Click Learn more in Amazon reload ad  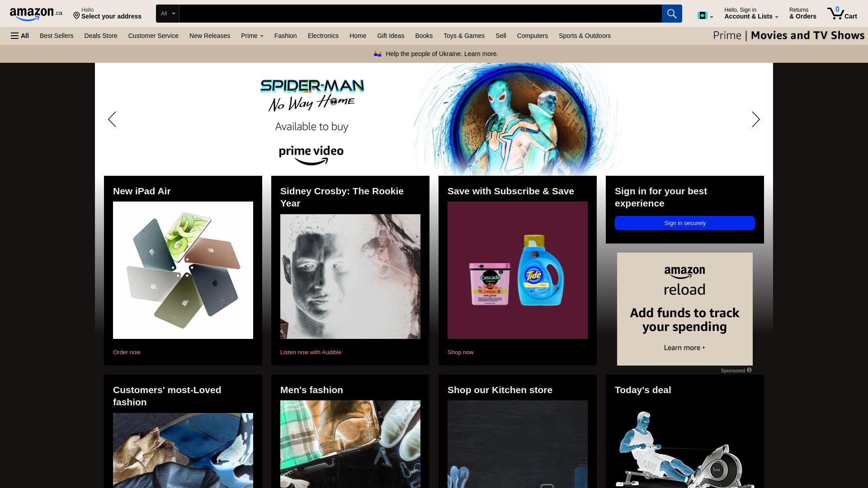point(684,347)
